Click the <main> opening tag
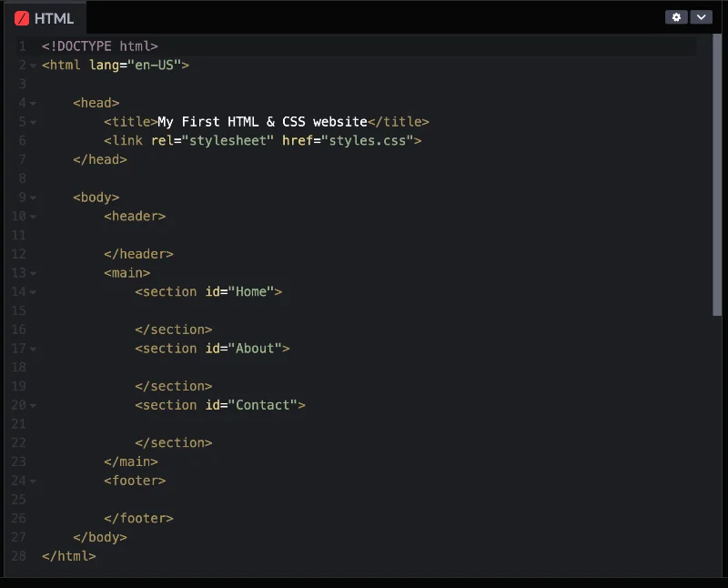This screenshot has width=728, height=588. (x=127, y=273)
